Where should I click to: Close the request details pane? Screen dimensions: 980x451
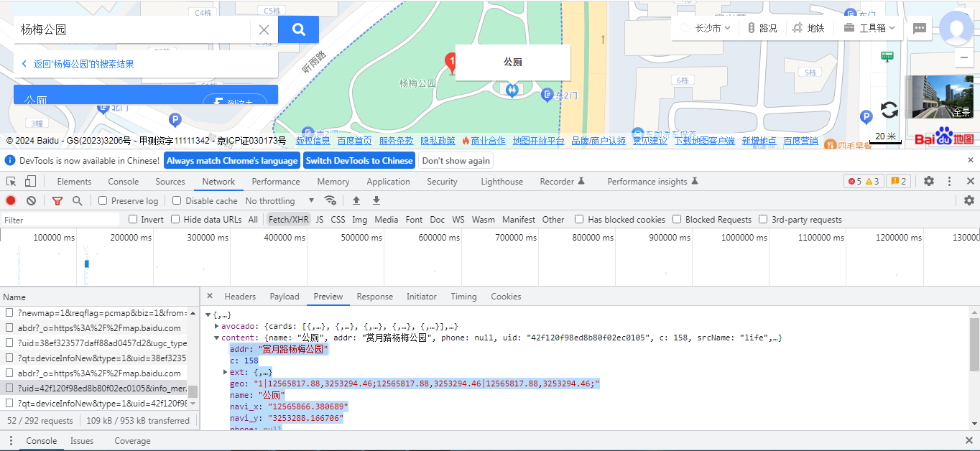click(x=210, y=296)
